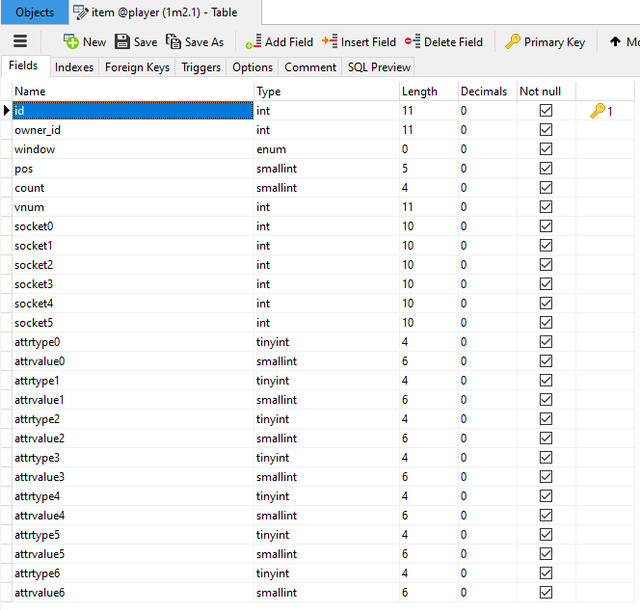The width and height of the screenshot is (640, 610).
Task: Open the Foreign Keys tab
Action: pos(137,67)
